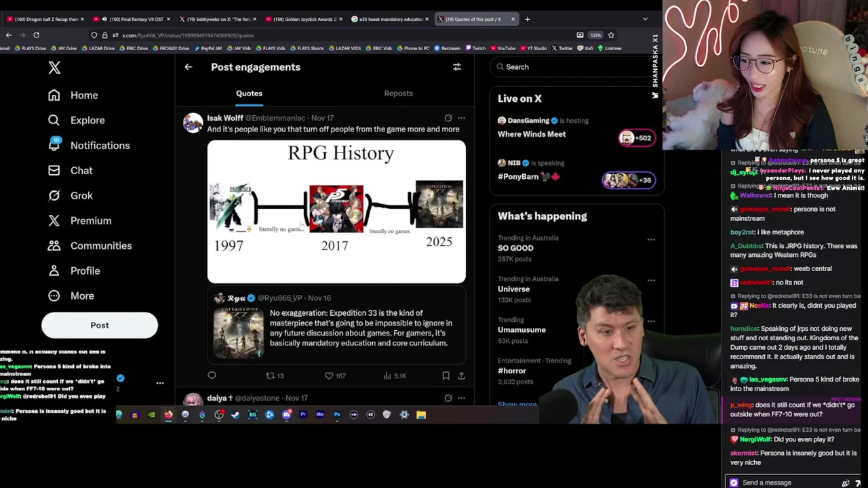Open trending topic Umamusume

click(x=521, y=329)
